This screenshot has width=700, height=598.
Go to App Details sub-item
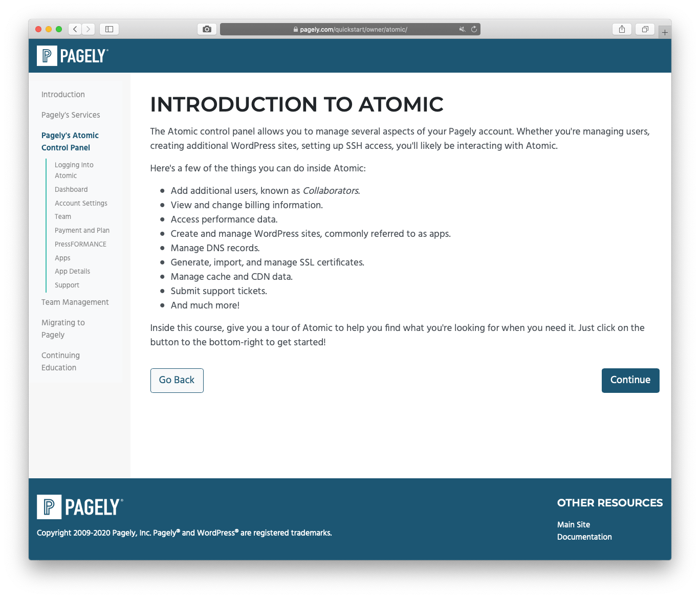point(72,271)
